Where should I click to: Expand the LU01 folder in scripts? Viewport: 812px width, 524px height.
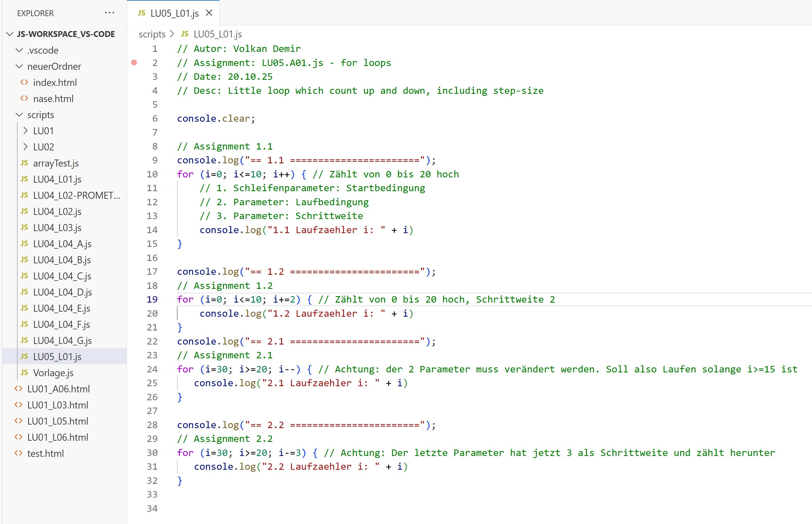click(x=26, y=131)
